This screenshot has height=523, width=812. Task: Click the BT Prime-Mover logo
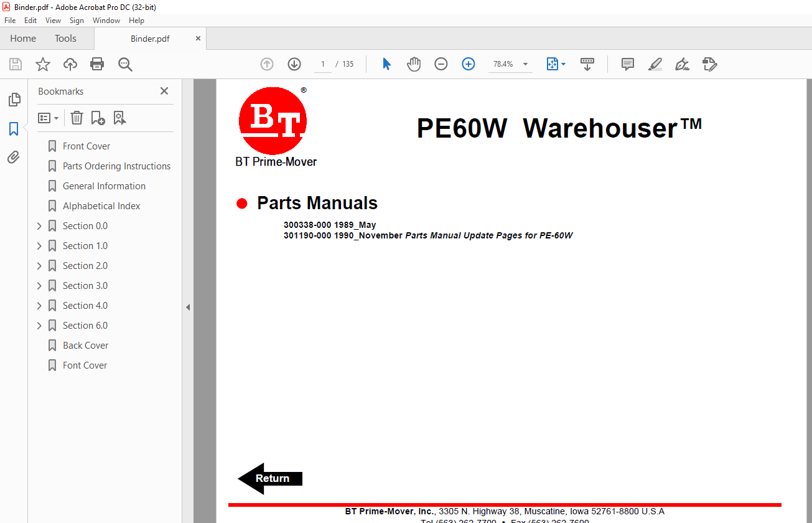[x=273, y=121]
